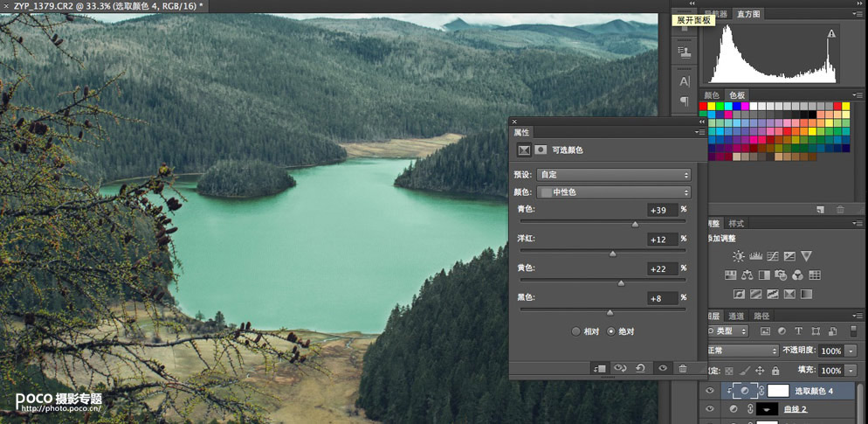Open the Clone Source panel icon
This screenshot has height=424, width=868.
pyautogui.click(x=685, y=52)
